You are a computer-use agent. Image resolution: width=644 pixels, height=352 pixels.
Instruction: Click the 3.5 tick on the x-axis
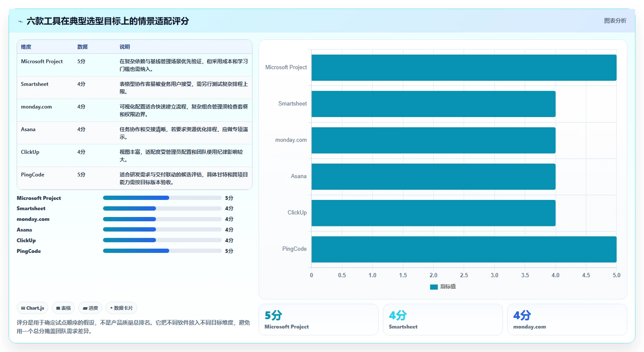coord(525,276)
